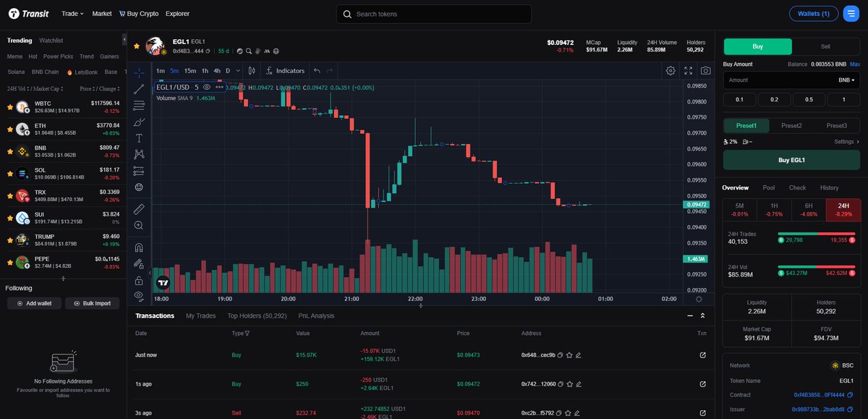Viewport: 868px width, 419px height.
Task: Click Max balance link
Action: coord(855,64)
